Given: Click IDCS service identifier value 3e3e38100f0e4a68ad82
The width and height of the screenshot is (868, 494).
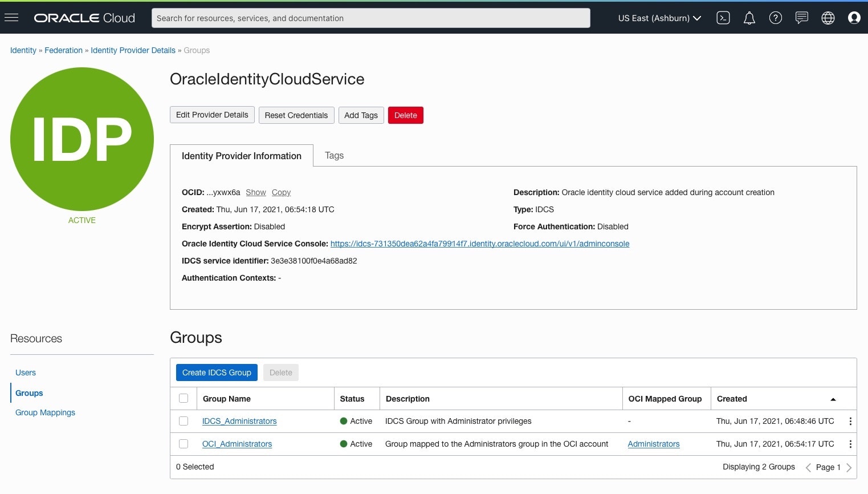Looking at the screenshot, I should pos(314,261).
